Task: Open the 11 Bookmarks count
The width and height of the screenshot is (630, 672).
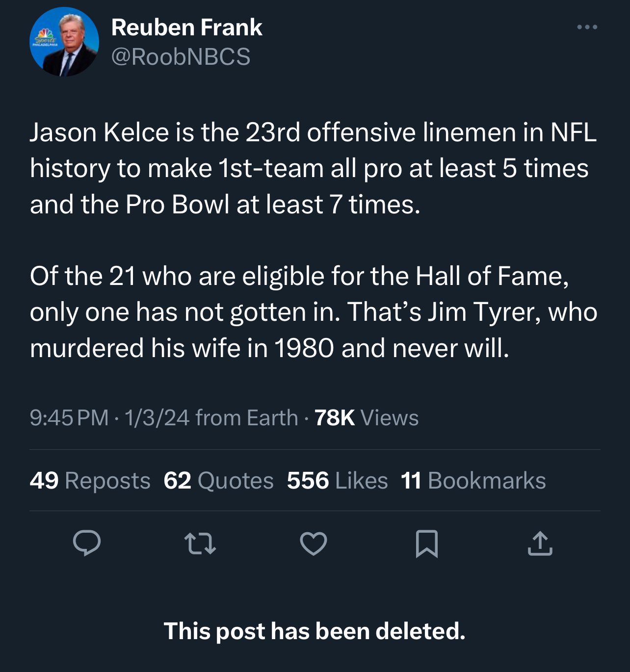Action: [x=473, y=481]
